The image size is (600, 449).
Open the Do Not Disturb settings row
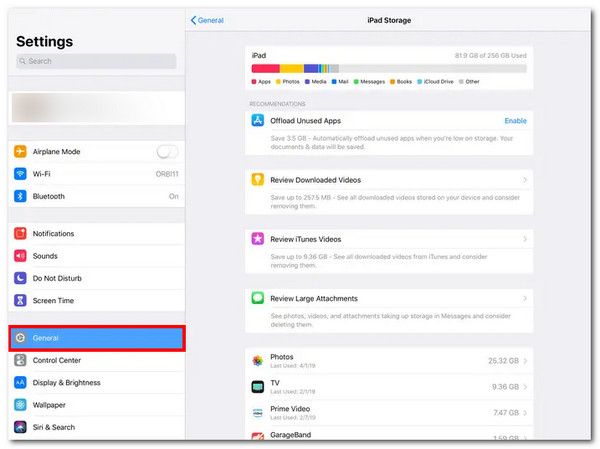point(96,278)
